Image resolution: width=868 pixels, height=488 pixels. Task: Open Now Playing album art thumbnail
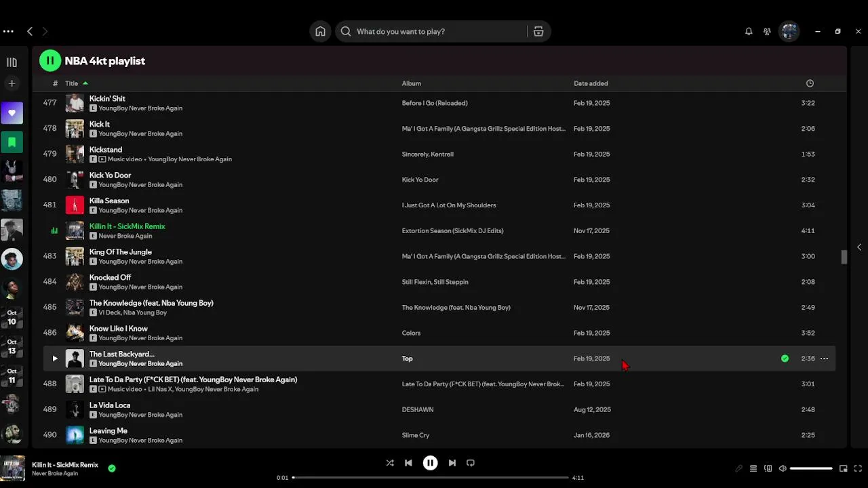pos(12,468)
